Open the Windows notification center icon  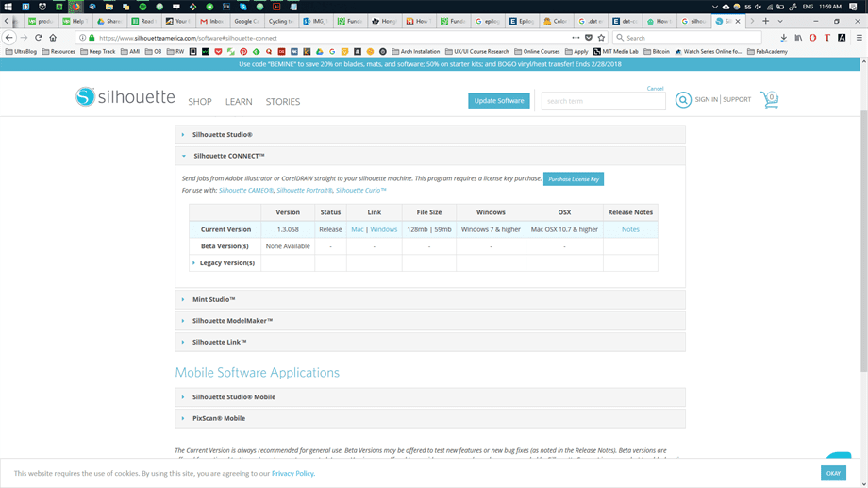(x=853, y=7)
